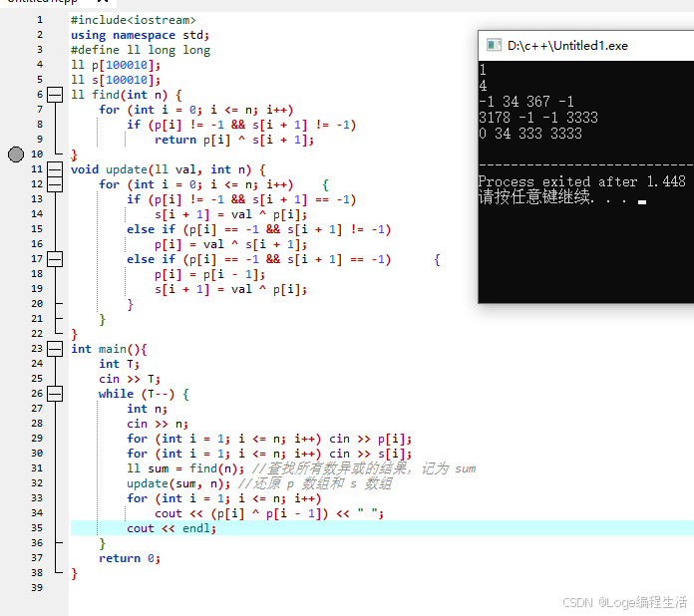This screenshot has width=694, height=616.
Task: Click the 'cout << (p[i] ^ p[i - 1])' line
Action: coord(269,513)
